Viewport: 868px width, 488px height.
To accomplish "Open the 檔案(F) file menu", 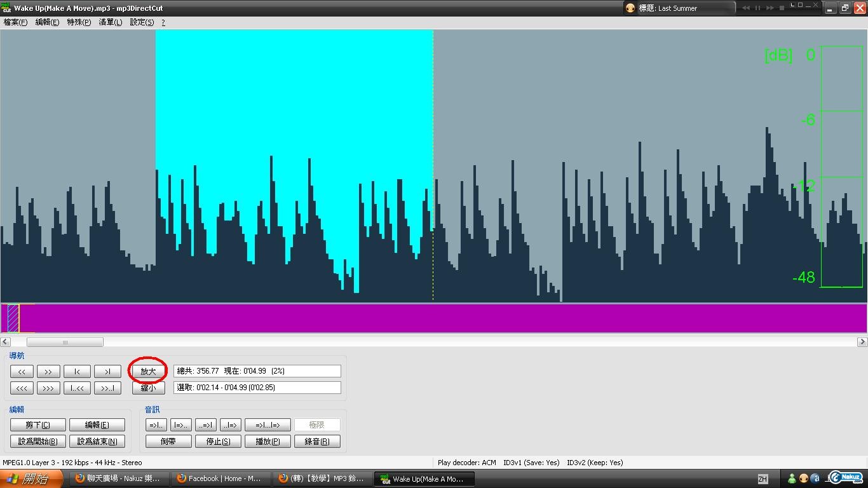I will pyautogui.click(x=15, y=22).
